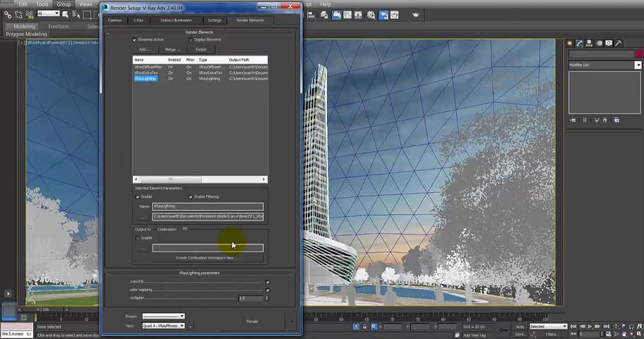Open the Motion command panel tab
Screen dimensions: 644x339
pyautogui.click(x=599, y=43)
